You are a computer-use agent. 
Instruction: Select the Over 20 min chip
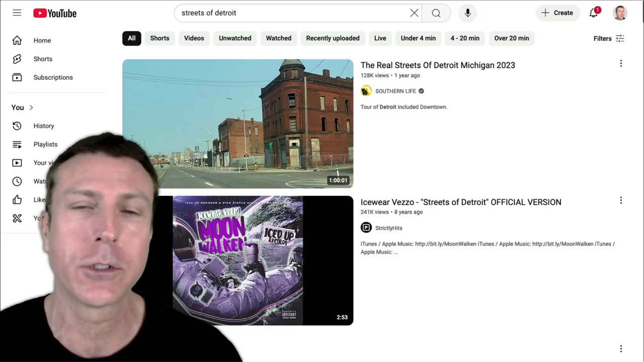(511, 38)
